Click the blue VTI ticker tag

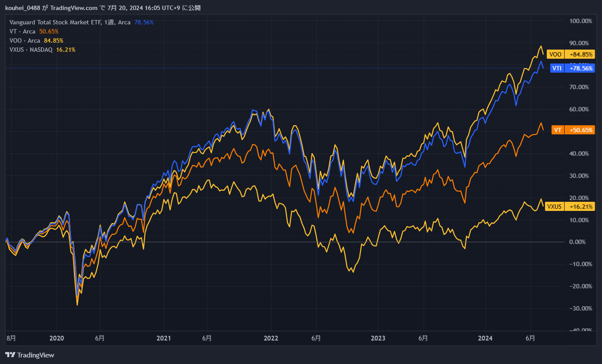tap(557, 68)
